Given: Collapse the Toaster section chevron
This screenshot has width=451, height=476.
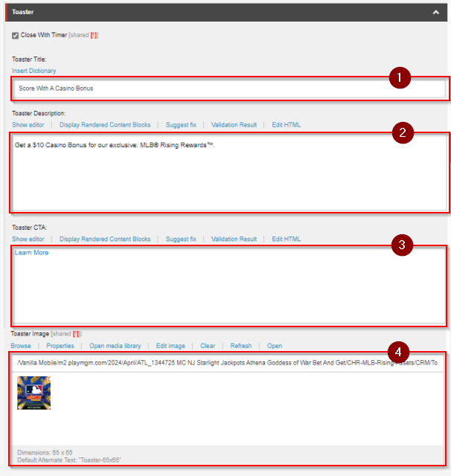Looking at the screenshot, I should pyautogui.click(x=436, y=13).
